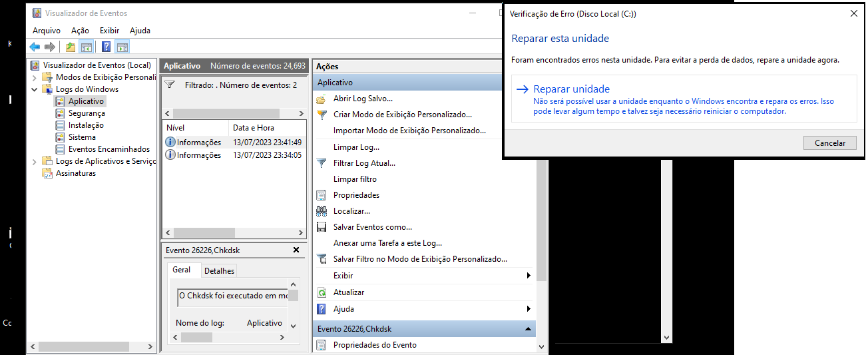Select event dated 13/07/2023 23:34:05
The height and width of the screenshot is (355, 868).
pyautogui.click(x=234, y=155)
